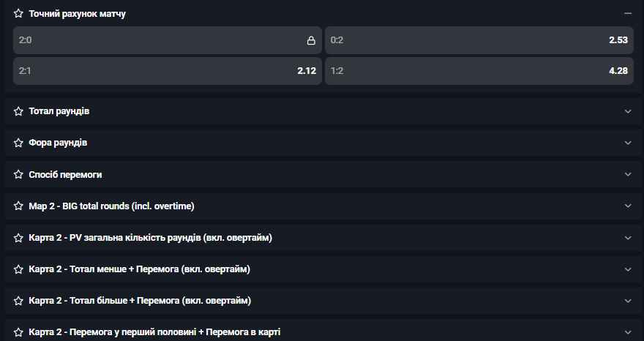
Task: Select the 2:1 outcome at 2.12 odds
Action: [168, 71]
